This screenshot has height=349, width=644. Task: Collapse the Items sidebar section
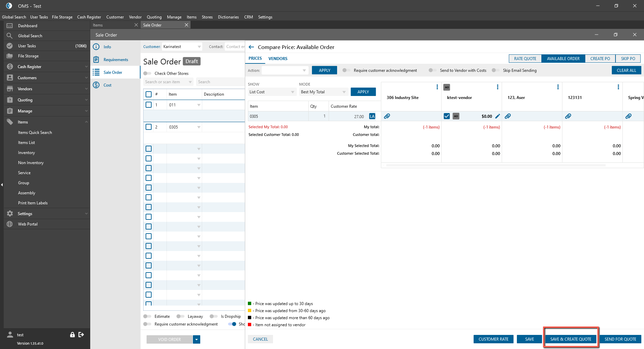tap(86, 122)
